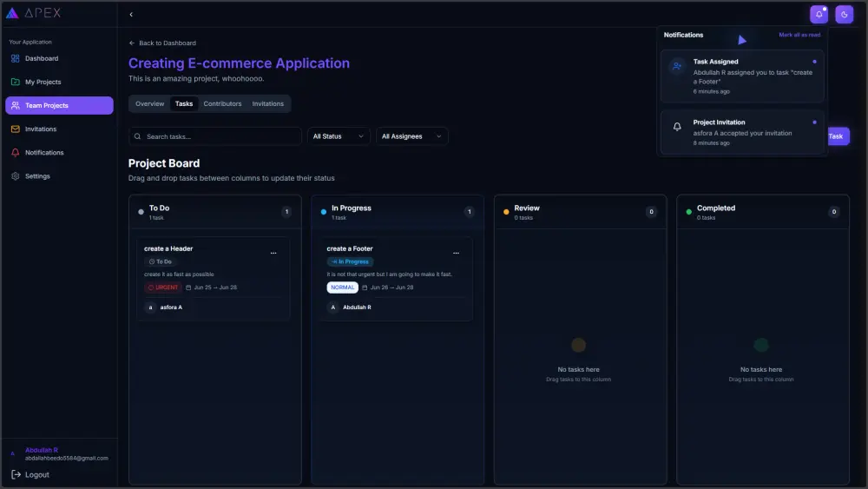This screenshot has height=489, width=868.
Task: Open My Projects in the sidebar
Action: 59,82
